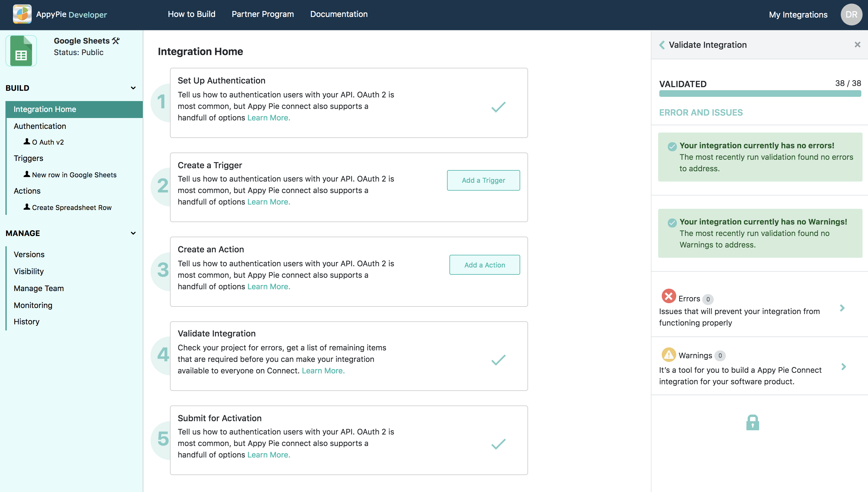Collapse the BUILD section
The width and height of the screenshot is (868, 492).
click(x=133, y=88)
